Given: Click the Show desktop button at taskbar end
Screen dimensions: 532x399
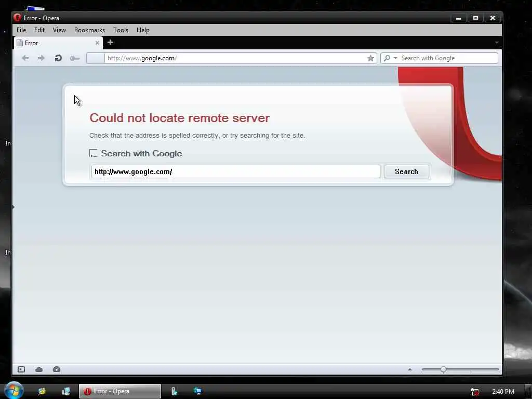Looking at the screenshot, I should coord(528,391).
